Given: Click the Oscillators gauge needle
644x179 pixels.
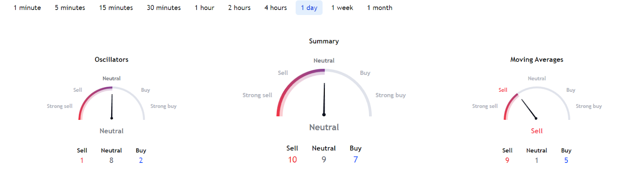Looking at the screenshot, I should [x=112, y=107].
